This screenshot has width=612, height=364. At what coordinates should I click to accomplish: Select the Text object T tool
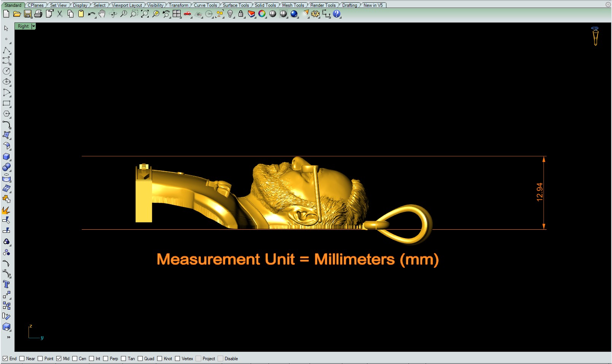tap(6, 284)
